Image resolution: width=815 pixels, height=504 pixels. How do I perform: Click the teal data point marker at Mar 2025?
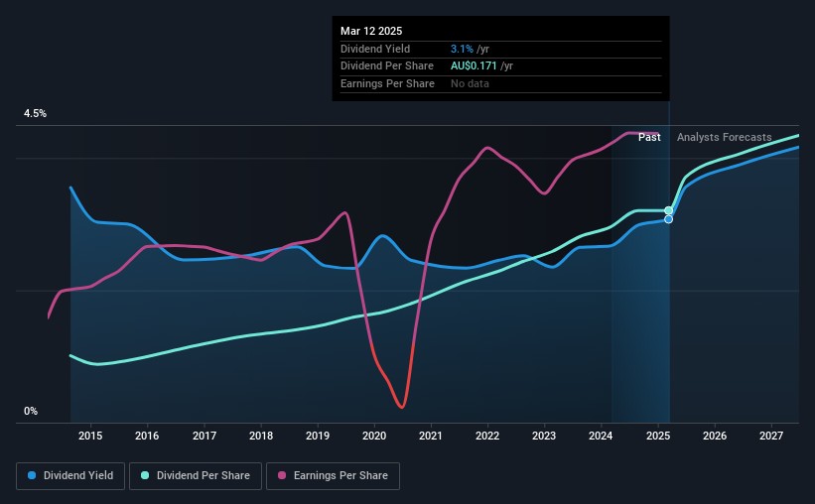(669, 210)
